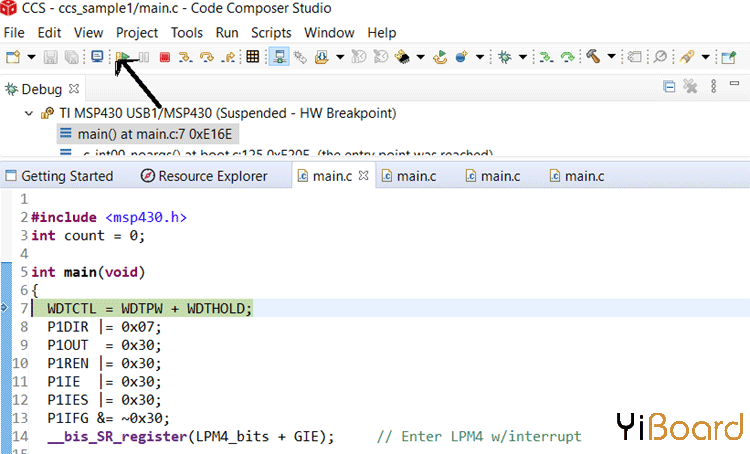Open dropdown arrow next to Build hammer

(x=611, y=57)
